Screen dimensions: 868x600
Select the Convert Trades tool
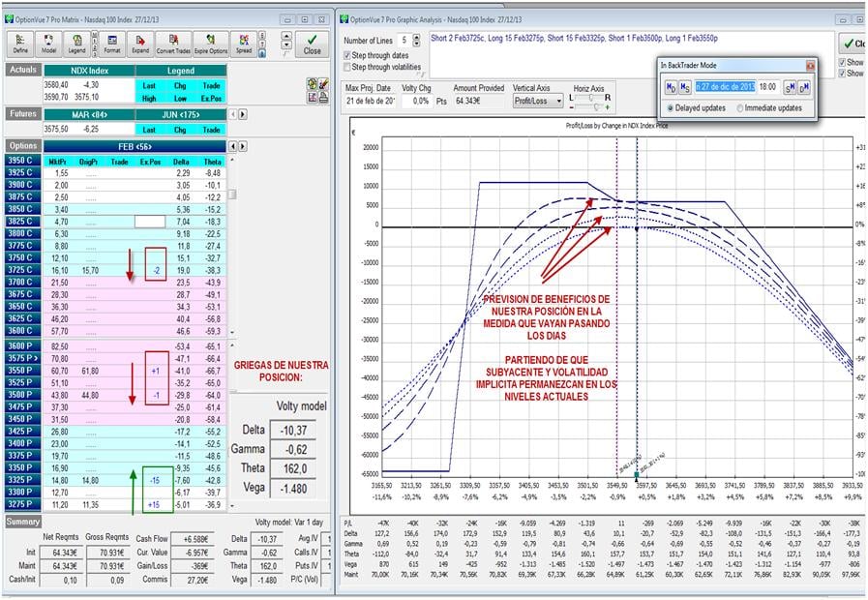click(x=174, y=44)
